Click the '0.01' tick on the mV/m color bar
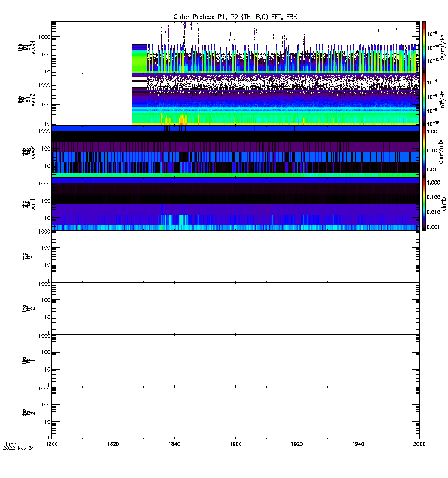The height and width of the screenshot is (478, 448). [x=432, y=170]
